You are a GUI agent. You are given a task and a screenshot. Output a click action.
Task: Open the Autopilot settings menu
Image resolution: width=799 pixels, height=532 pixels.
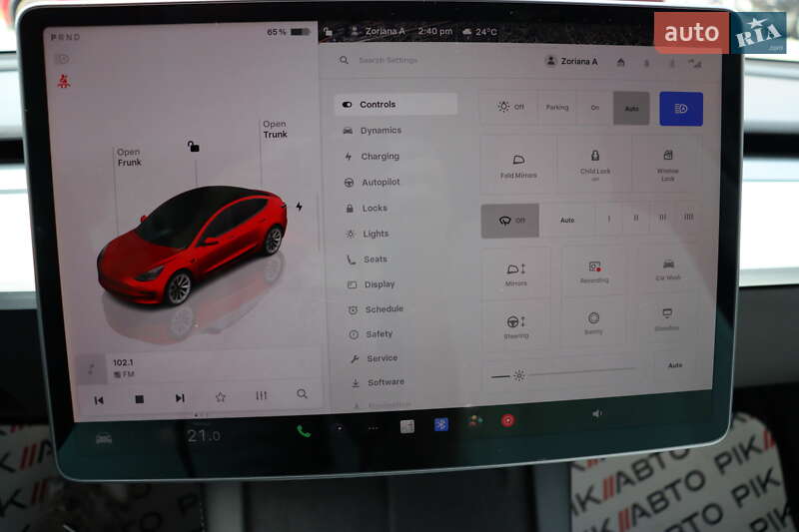pyautogui.click(x=373, y=183)
